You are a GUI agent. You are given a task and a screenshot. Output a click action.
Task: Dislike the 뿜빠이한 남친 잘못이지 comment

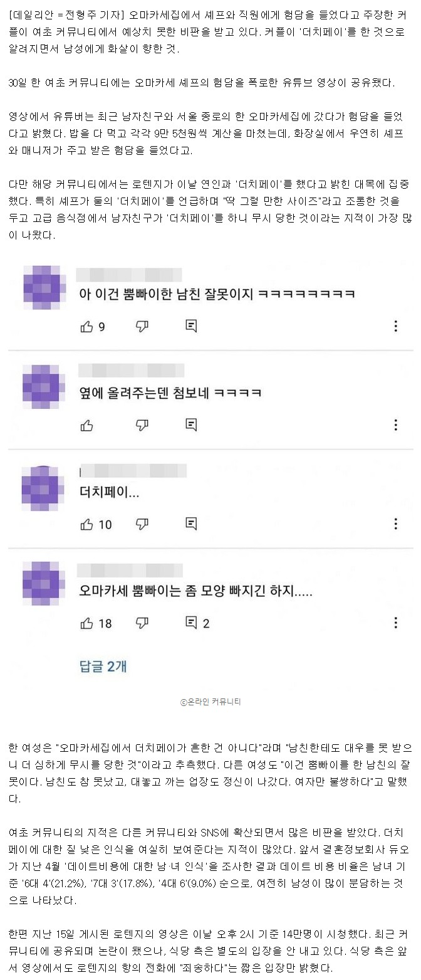pyautogui.click(x=142, y=326)
